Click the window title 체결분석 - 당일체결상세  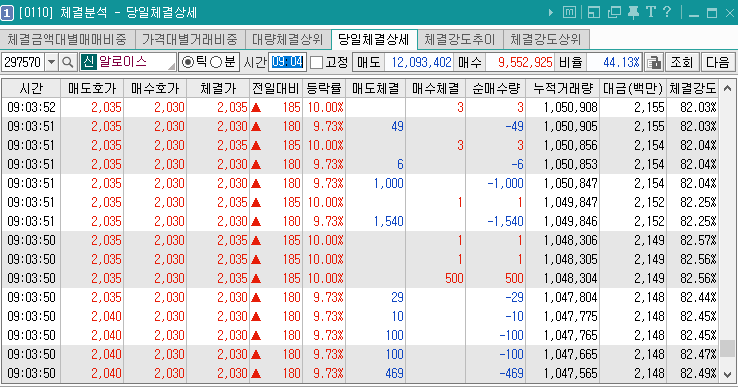tap(128, 13)
